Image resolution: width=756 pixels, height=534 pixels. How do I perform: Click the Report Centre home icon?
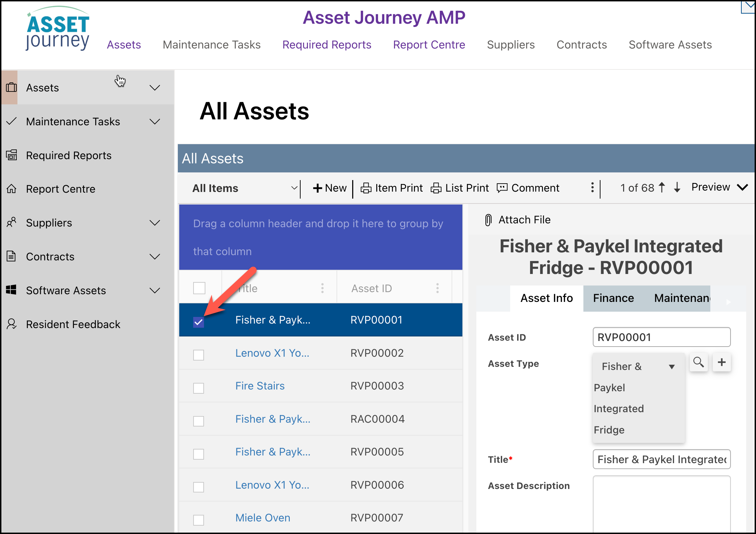tap(12, 189)
